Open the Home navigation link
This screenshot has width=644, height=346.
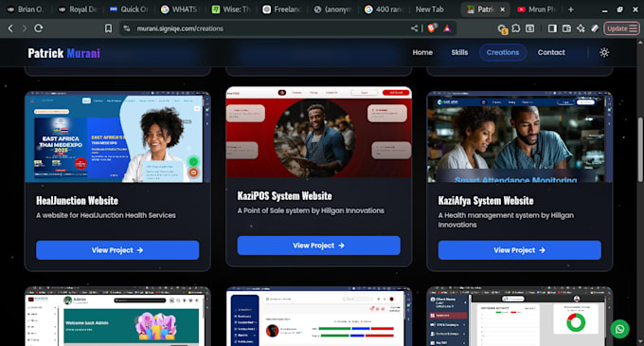(x=422, y=52)
